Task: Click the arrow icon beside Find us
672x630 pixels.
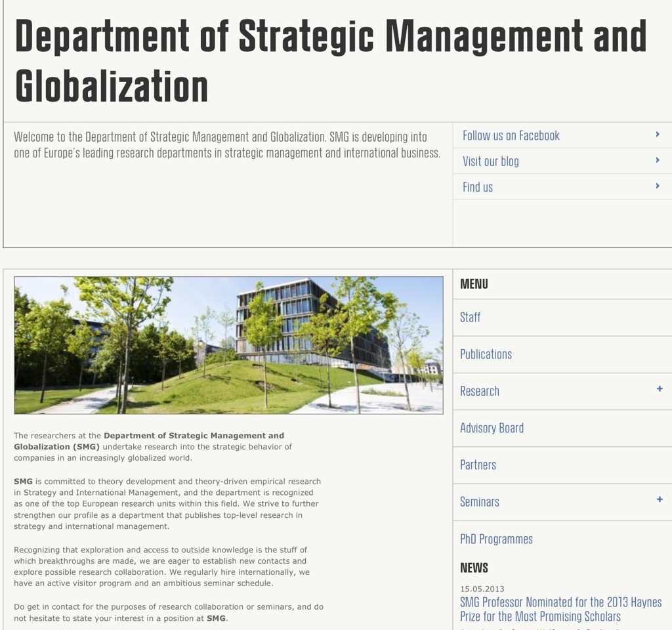Action: point(658,186)
